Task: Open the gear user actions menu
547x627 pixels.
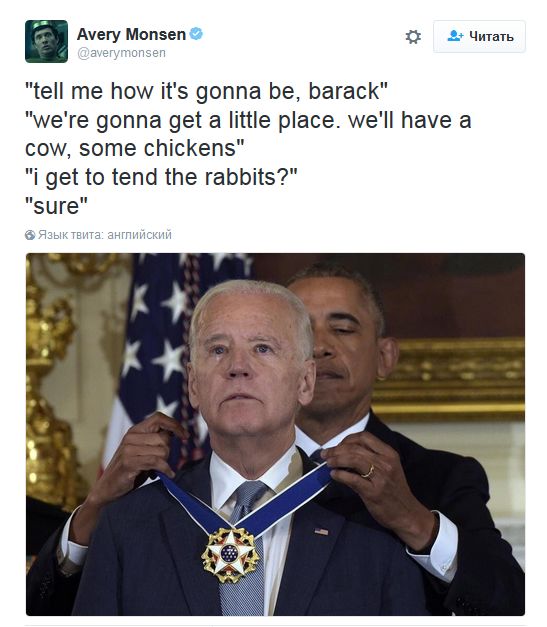Action: [x=413, y=37]
